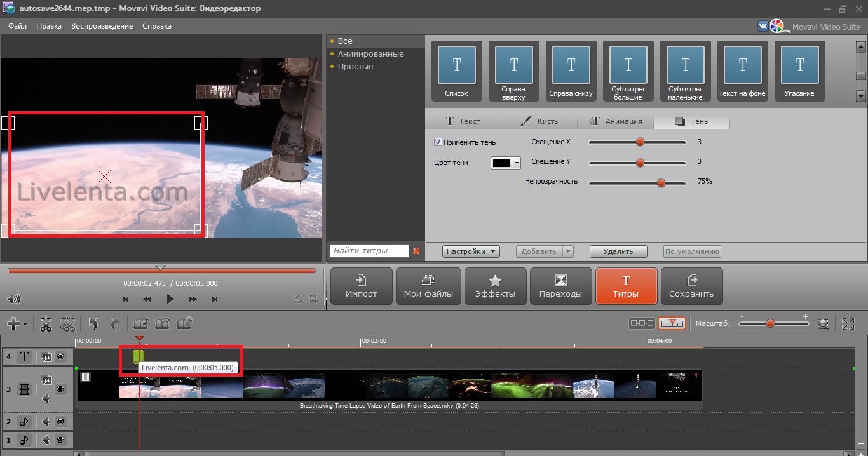Screen dimensions: 868x456
Task: Uncheck Применить тень checkbox
Action: pos(437,142)
